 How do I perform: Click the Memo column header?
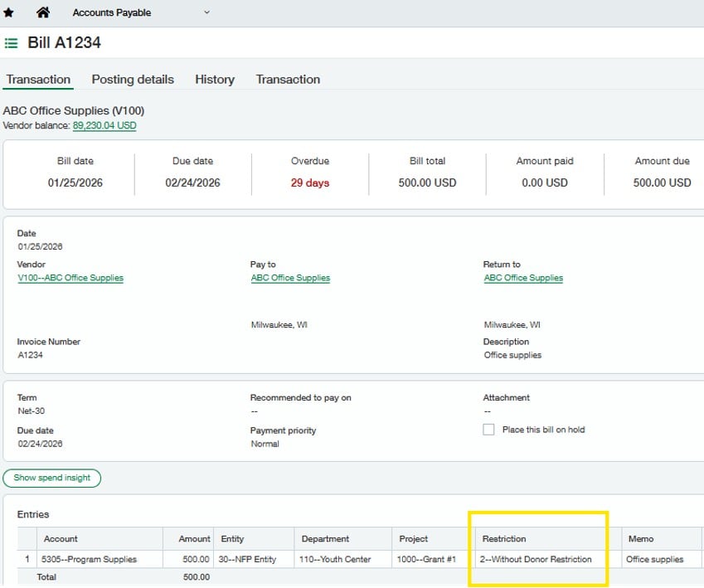(662, 539)
